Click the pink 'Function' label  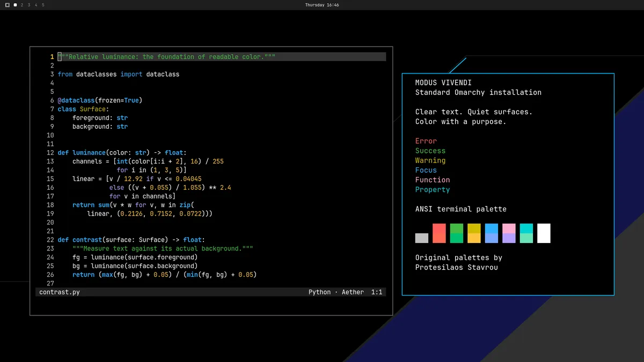(x=433, y=180)
